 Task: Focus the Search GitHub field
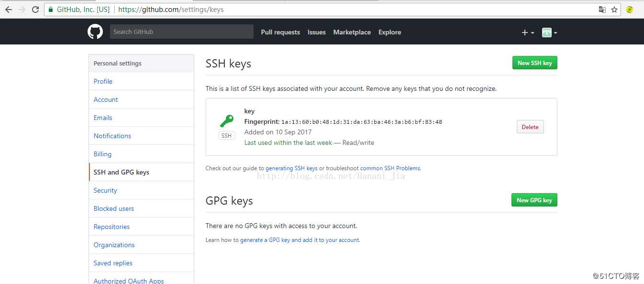pyautogui.click(x=182, y=32)
